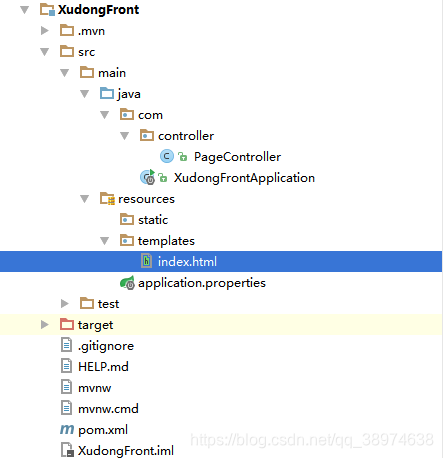
Task: Click the PageController class icon
Action: click(x=167, y=156)
